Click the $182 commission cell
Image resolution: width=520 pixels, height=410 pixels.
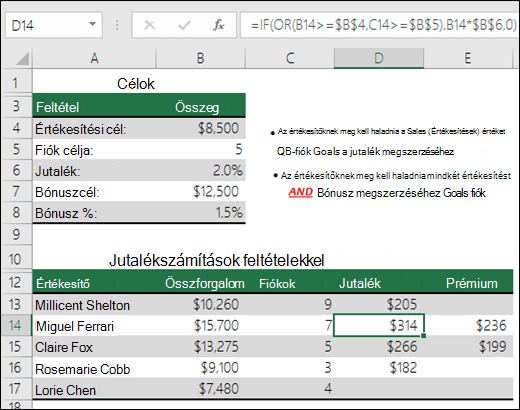379,368
